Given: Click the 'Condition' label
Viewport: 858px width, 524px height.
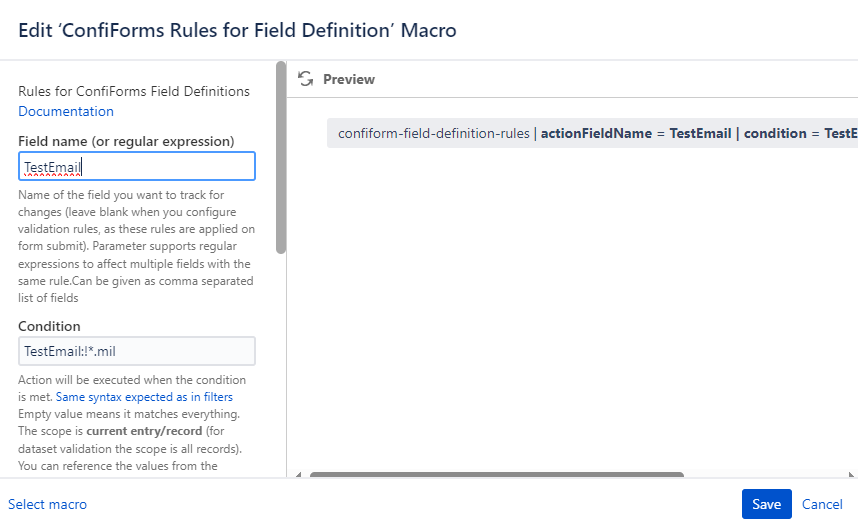Looking at the screenshot, I should pyautogui.click(x=49, y=326).
